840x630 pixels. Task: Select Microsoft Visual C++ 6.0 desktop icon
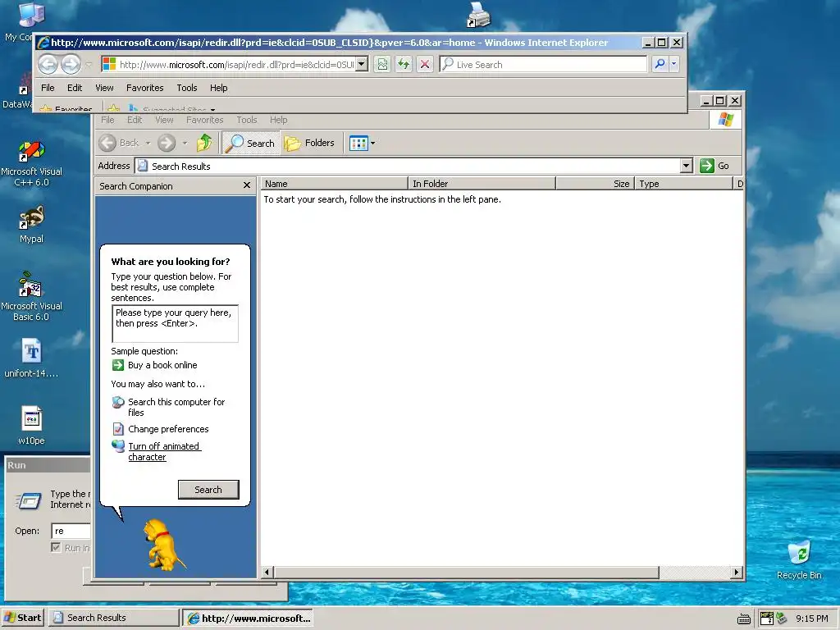tap(32, 164)
